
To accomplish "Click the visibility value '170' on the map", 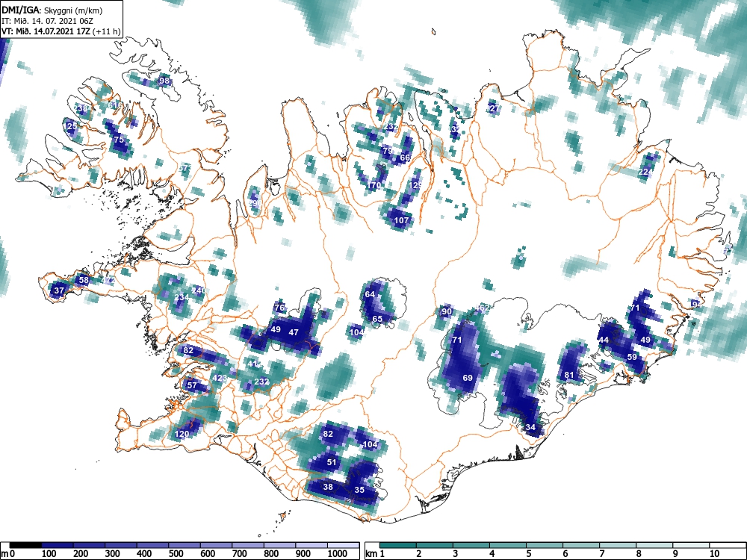I will tap(374, 185).
